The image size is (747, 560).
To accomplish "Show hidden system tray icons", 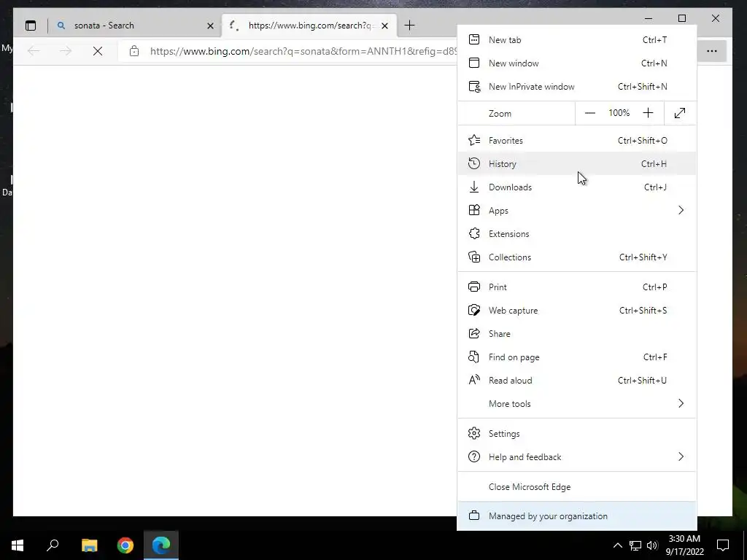I will [x=617, y=545].
